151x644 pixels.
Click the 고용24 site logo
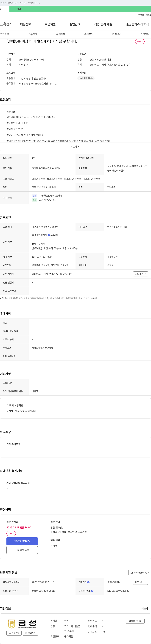point(6,24)
